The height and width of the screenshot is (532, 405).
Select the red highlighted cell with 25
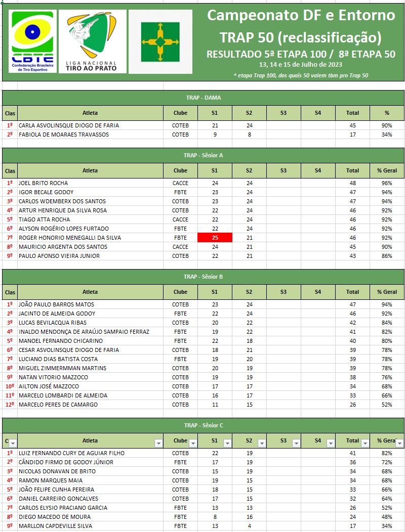[x=215, y=238]
